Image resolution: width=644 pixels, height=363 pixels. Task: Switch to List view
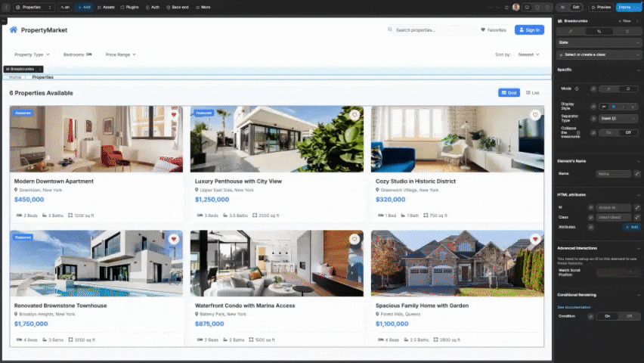pyautogui.click(x=533, y=92)
